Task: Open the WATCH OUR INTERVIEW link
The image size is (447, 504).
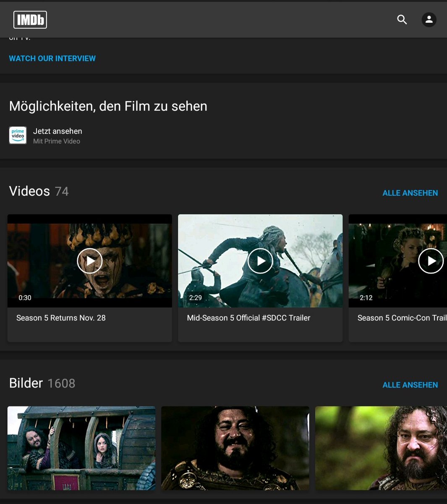Action: 52,58
